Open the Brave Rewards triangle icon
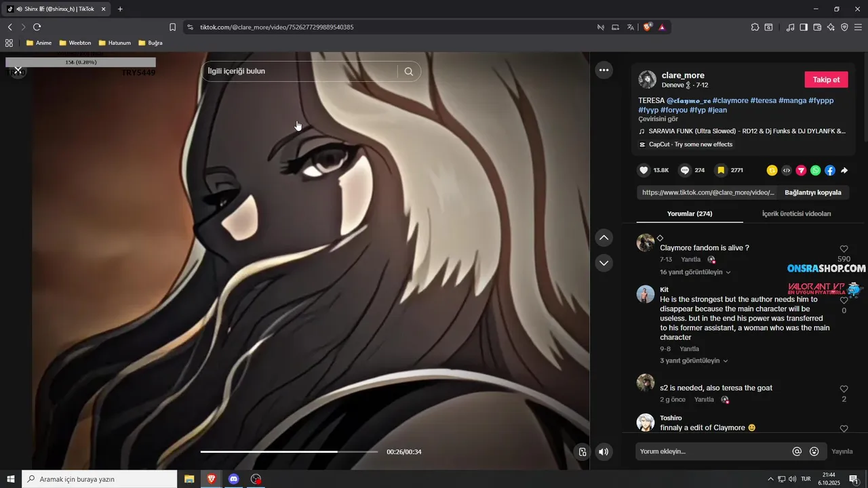Screen dimensions: 868x488 point(662,27)
